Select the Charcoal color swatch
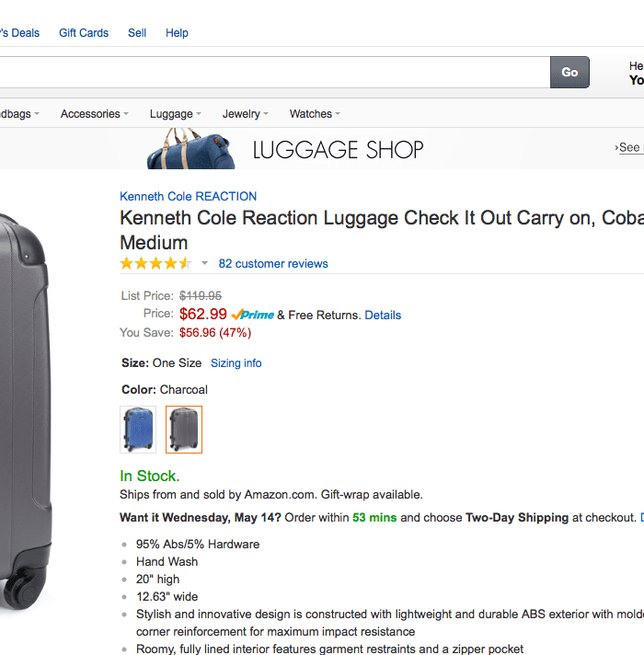The image size is (644, 655). click(x=184, y=430)
